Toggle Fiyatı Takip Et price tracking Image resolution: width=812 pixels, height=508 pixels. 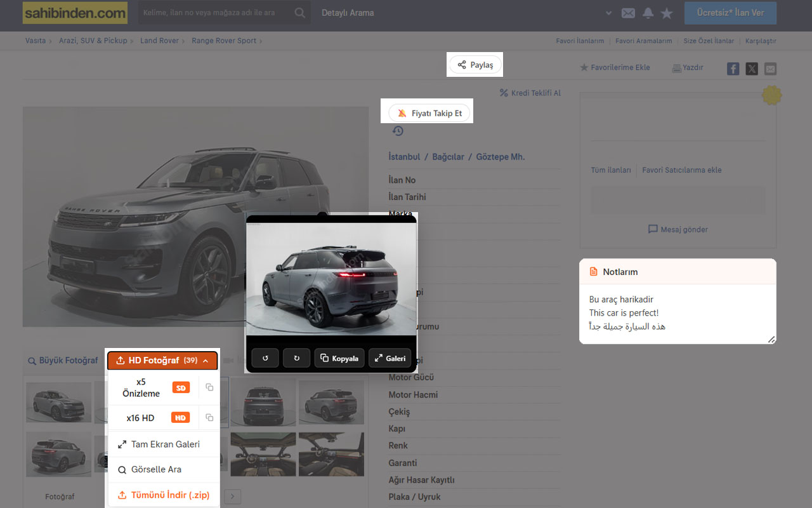(430, 113)
